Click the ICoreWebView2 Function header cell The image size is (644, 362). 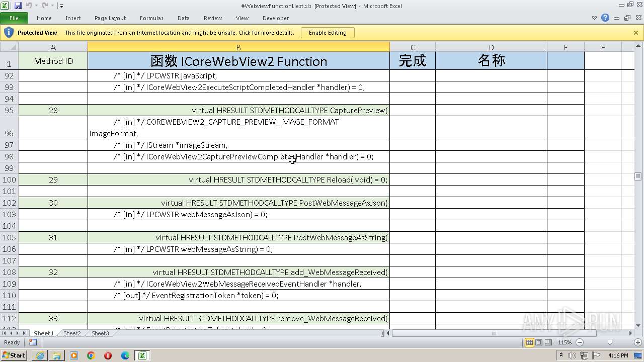238,61
